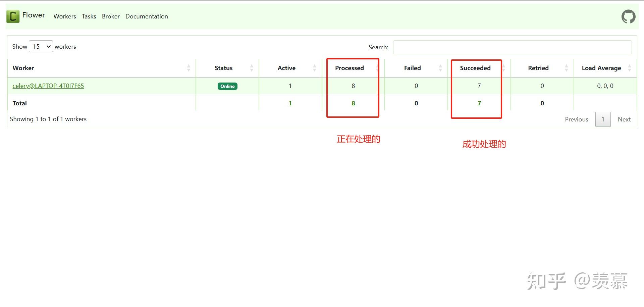The image size is (644, 307).
Task: Click the Next pagination control
Action: click(624, 119)
